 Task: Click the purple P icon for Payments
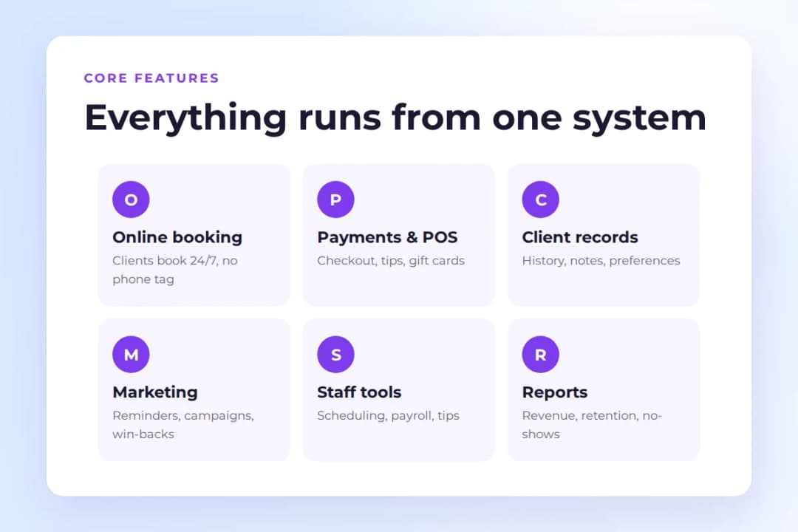(335, 199)
